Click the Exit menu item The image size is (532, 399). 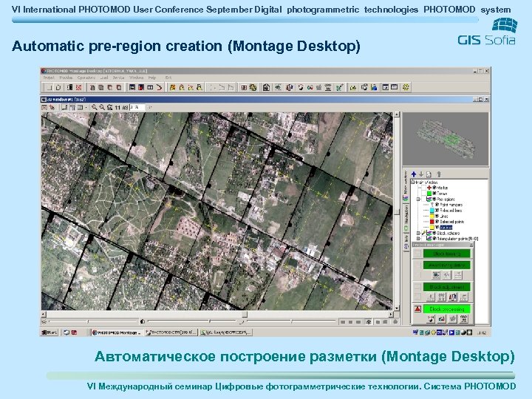(x=168, y=78)
